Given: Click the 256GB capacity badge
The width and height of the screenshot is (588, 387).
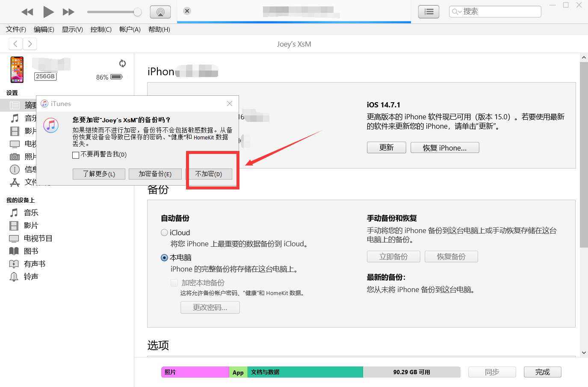Looking at the screenshot, I should click(x=45, y=77).
